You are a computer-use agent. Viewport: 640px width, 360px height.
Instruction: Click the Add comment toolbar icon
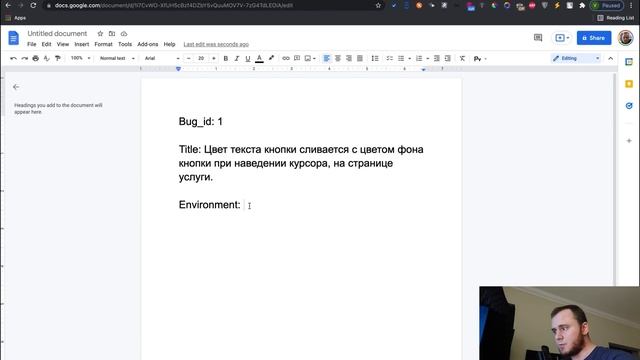(297, 58)
